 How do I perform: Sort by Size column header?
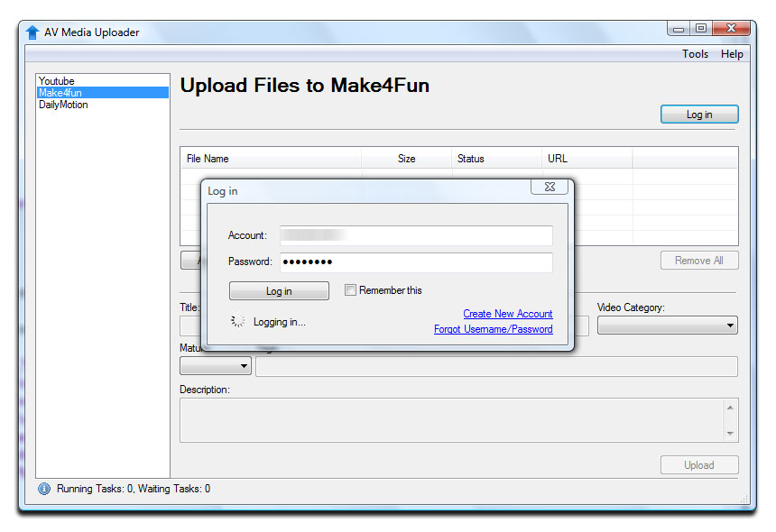point(406,159)
